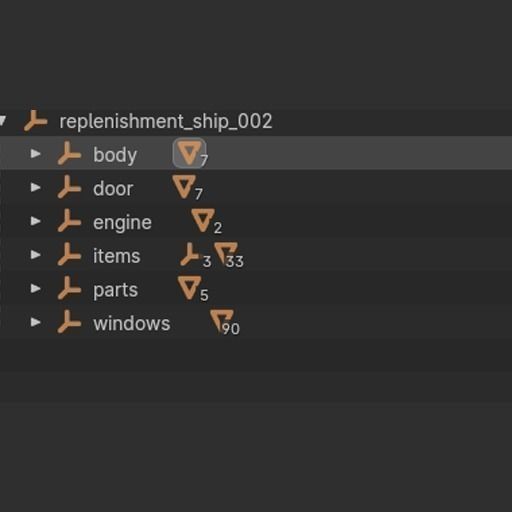This screenshot has height=512, width=512.
Task: Click the empty icon beside windows
Action: [69, 322]
